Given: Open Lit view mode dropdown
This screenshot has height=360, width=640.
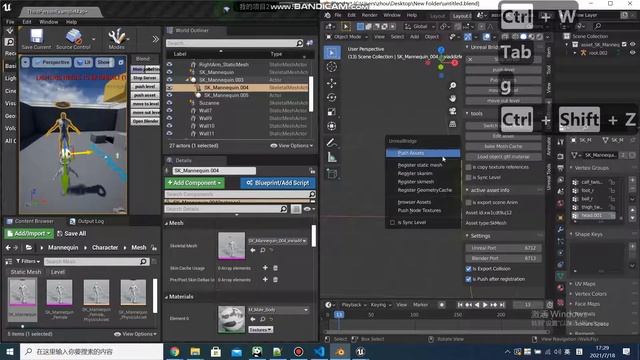Looking at the screenshot, I should pyautogui.click(x=83, y=62).
